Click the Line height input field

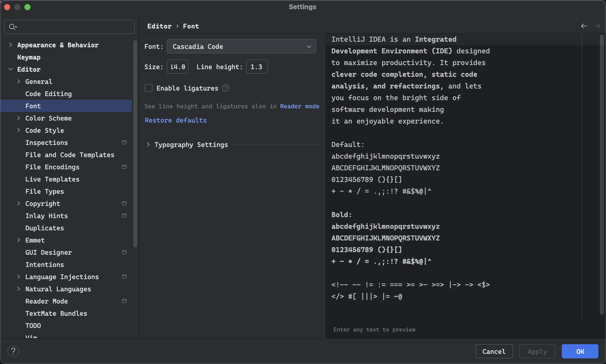click(x=257, y=67)
